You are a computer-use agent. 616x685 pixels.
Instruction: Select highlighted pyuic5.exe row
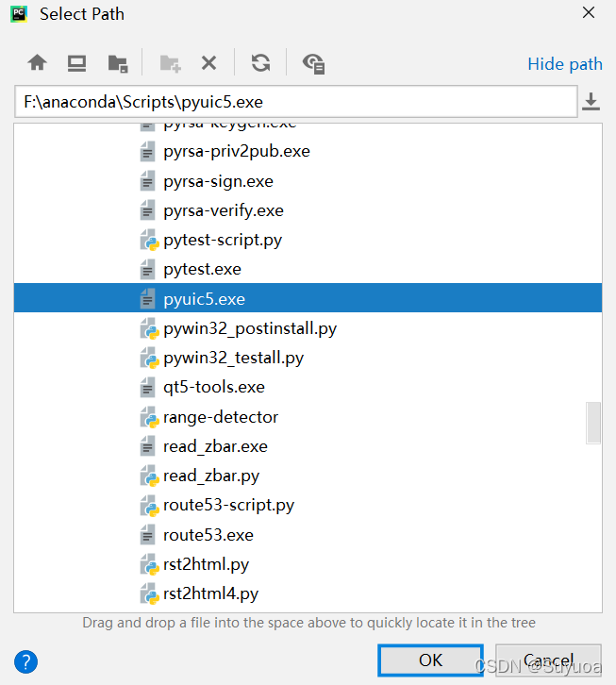(x=308, y=298)
